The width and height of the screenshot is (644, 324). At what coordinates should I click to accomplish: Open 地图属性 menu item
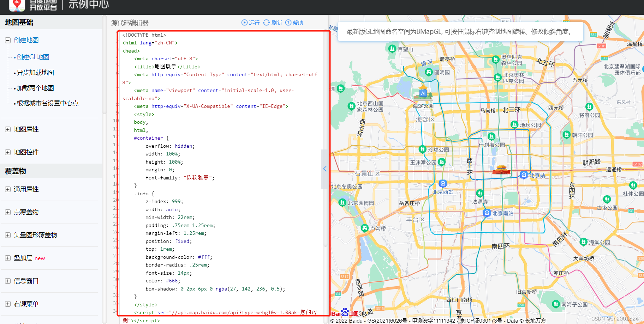point(26,129)
